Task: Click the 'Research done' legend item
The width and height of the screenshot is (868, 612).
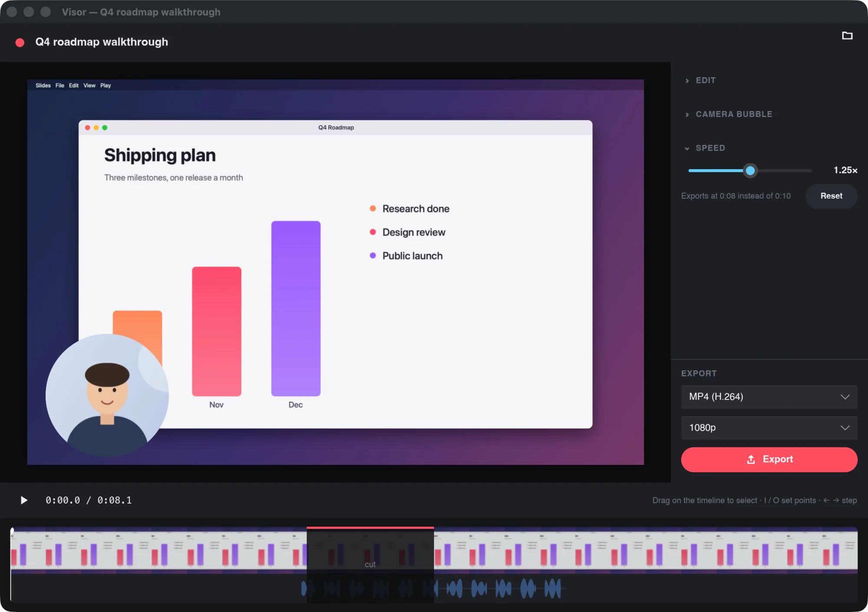Action: click(x=409, y=209)
